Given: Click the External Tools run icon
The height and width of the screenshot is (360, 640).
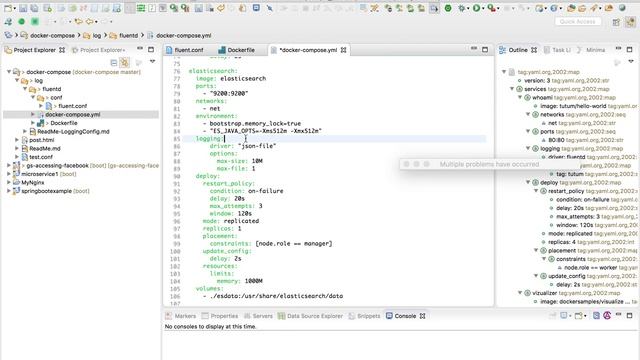Looking at the screenshot, I should click(492, 8).
